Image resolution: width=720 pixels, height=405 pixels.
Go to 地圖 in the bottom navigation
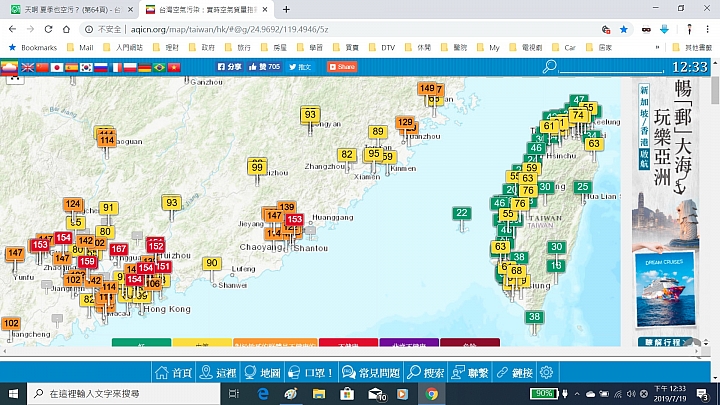[262, 372]
